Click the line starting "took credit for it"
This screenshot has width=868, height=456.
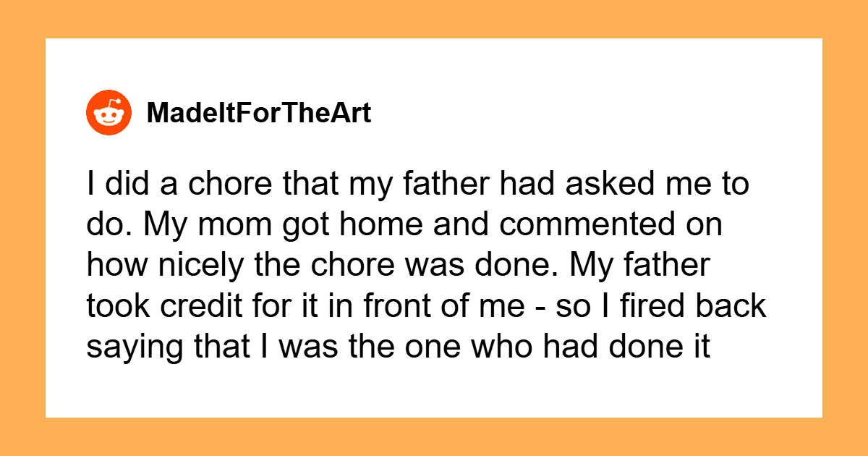point(425,307)
